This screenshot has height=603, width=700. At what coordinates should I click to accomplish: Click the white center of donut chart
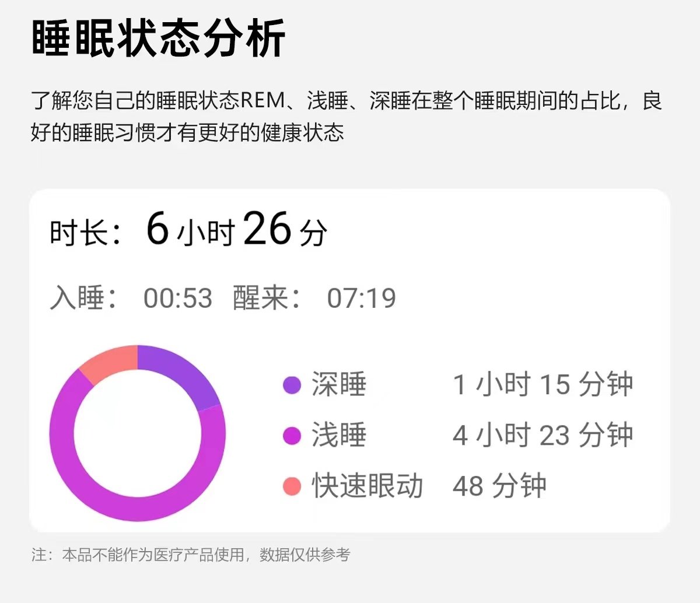[x=138, y=433]
